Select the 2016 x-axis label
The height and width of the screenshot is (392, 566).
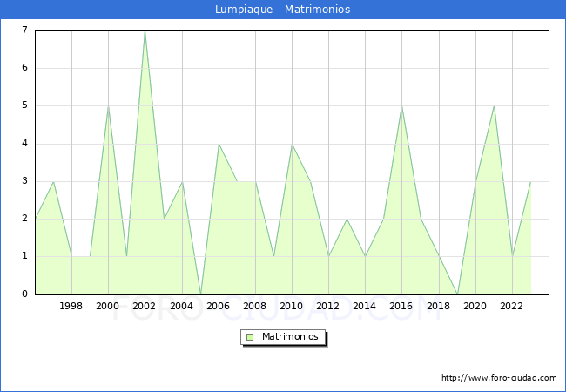[x=401, y=306]
